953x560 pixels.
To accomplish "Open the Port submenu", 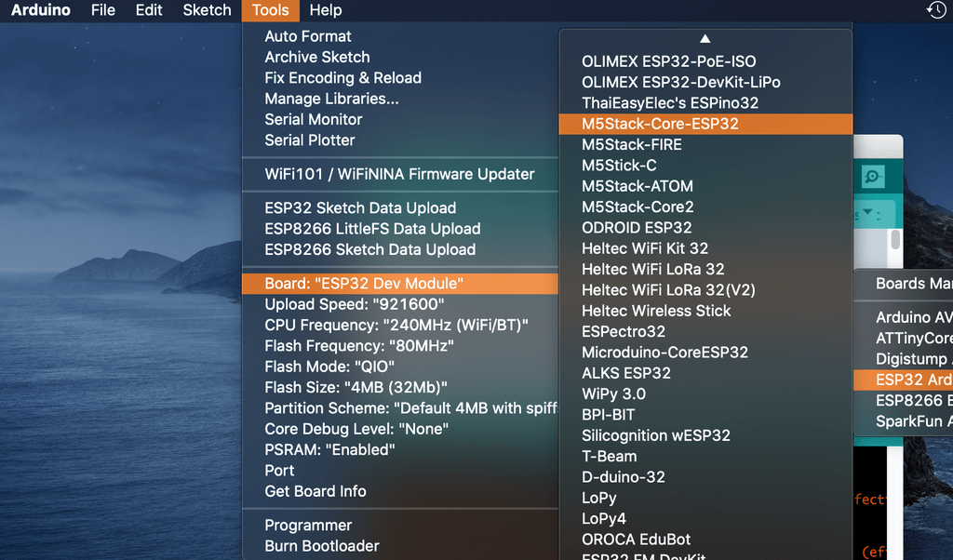I will [400, 471].
